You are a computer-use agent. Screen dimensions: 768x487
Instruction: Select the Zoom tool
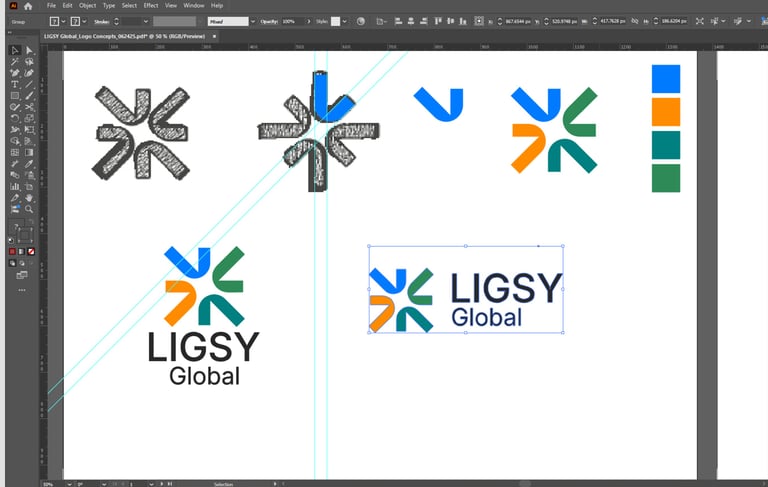pos(29,209)
